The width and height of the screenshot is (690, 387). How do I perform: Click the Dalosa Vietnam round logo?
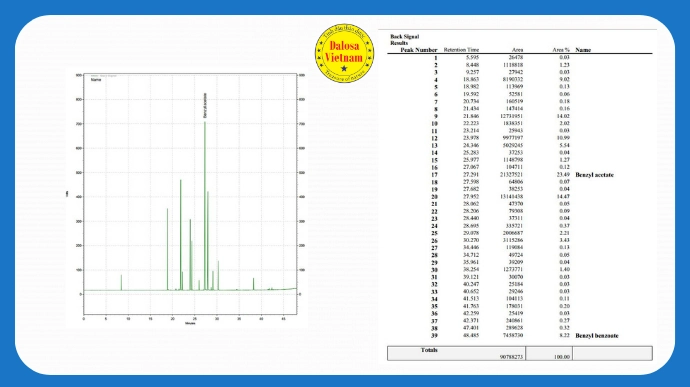(x=345, y=53)
